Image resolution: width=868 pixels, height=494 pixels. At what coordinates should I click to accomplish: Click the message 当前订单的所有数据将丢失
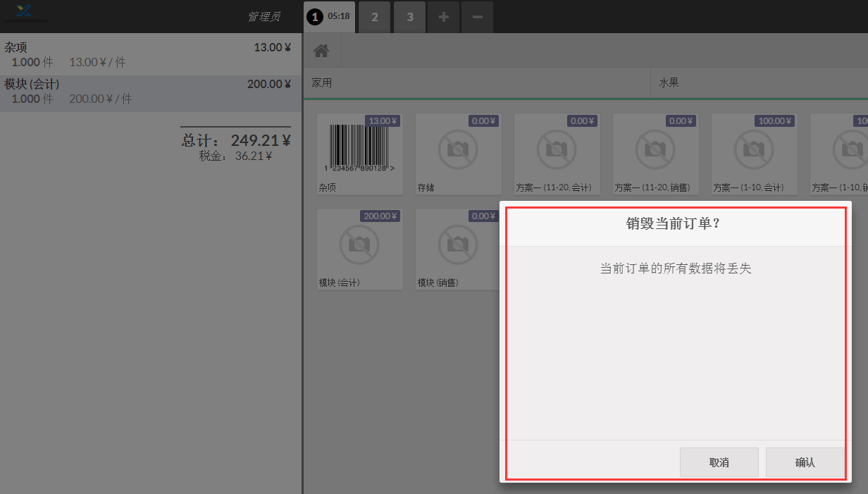pos(676,268)
